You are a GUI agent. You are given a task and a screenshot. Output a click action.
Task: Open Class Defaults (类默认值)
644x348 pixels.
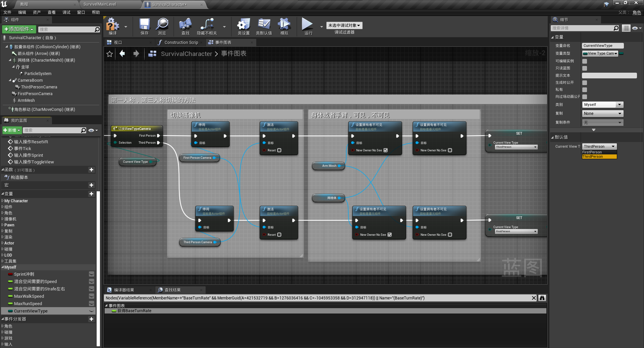coord(264,26)
